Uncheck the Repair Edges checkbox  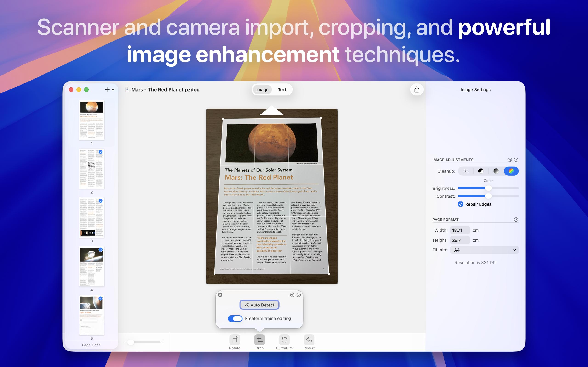461,204
